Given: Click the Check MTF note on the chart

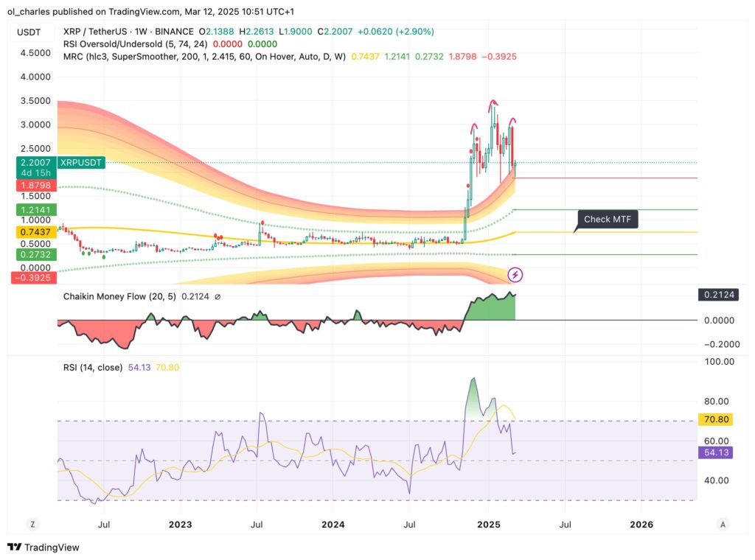Looking at the screenshot, I should pos(608,219).
